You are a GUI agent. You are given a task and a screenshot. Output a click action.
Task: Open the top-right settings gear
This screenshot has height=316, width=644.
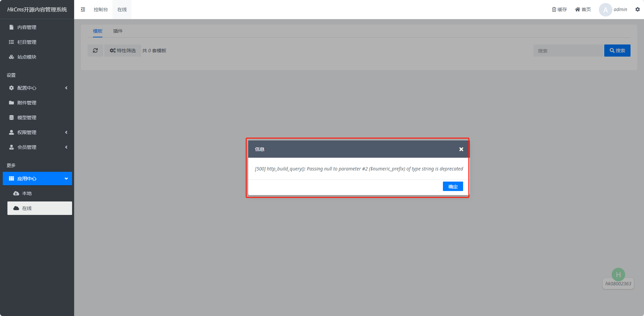(638, 9)
